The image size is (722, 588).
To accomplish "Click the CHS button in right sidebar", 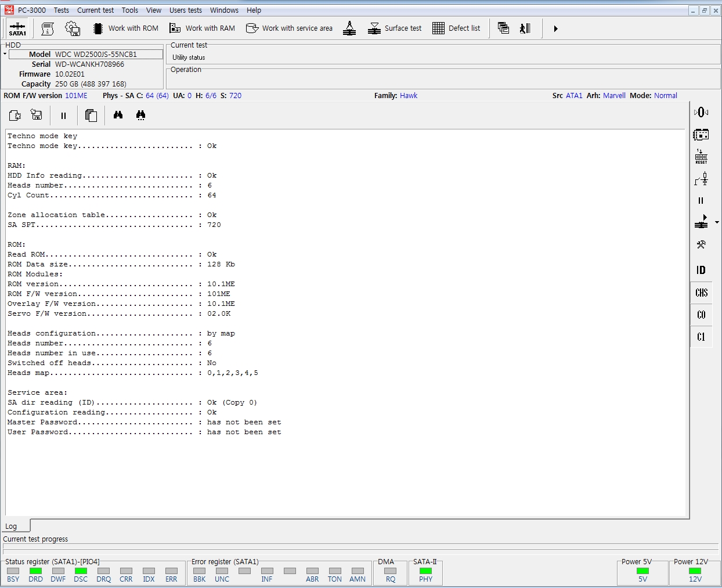I will pyautogui.click(x=701, y=293).
